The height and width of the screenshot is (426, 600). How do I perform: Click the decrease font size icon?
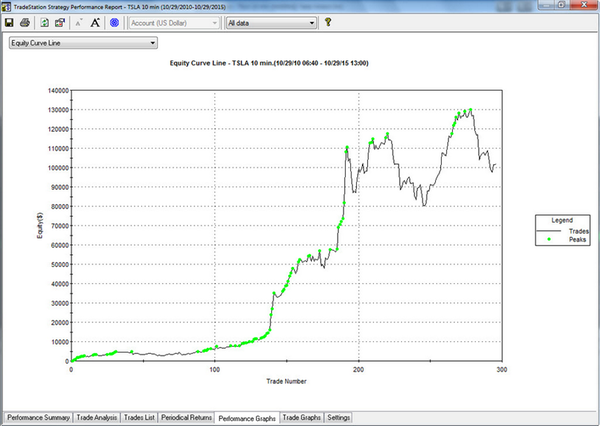pyautogui.click(x=79, y=23)
